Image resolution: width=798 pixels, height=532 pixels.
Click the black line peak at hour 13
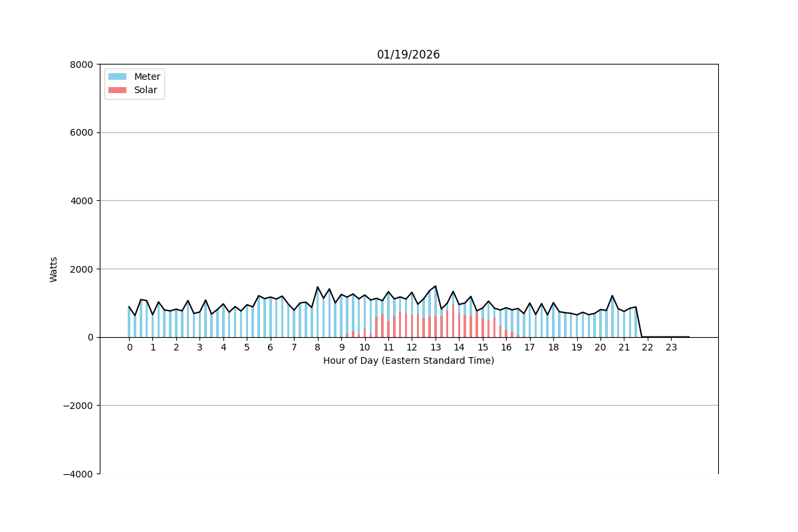point(435,287)
